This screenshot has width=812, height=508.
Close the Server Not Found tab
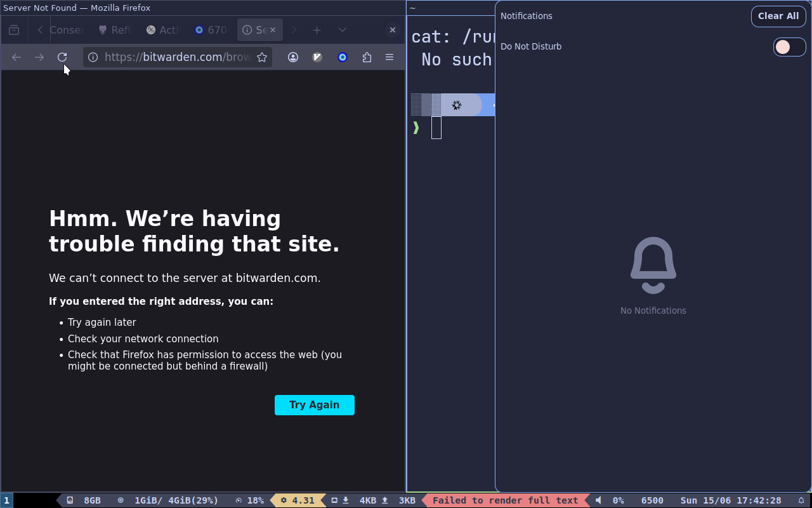pyautogui.click(x=273, y=30)
